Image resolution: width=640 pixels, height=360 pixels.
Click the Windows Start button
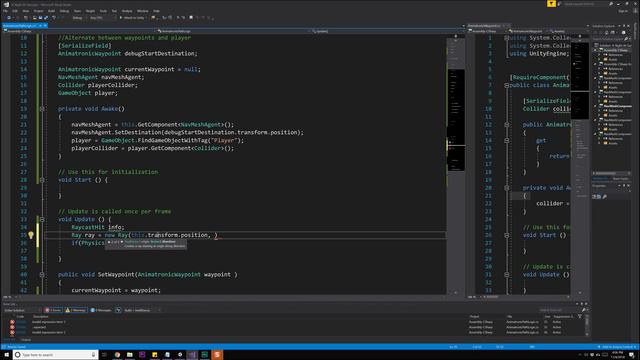(7, 355)
